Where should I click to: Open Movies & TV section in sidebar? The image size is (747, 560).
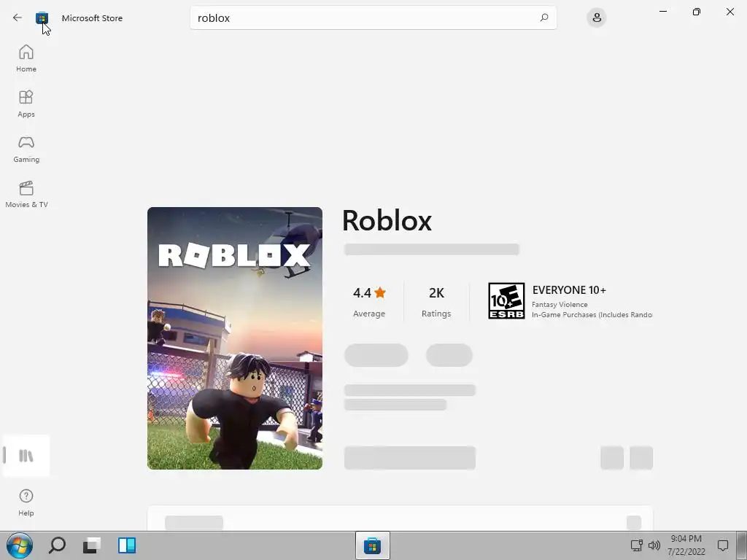(x=26, y=194)
